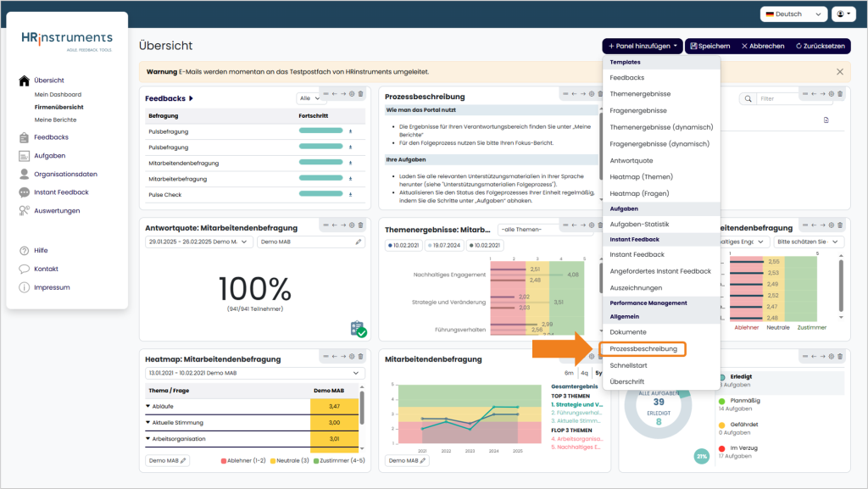Select Prozessbeschreibung menu entry
868x489 pixels.
pyautogui.click(x=643, y=349)
